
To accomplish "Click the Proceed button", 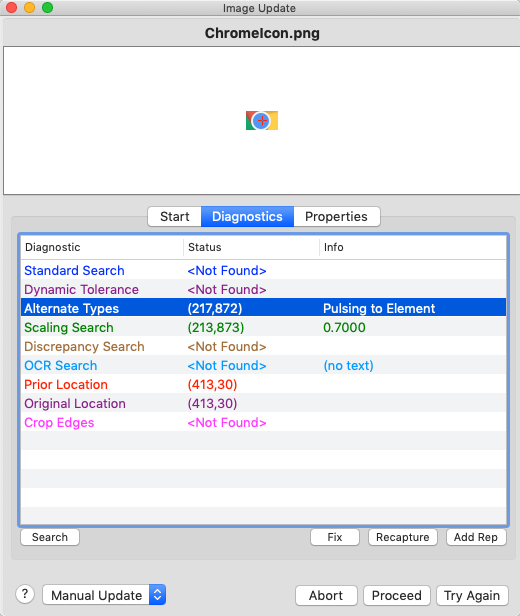I will pyautogui.click(x=397, y=595).
